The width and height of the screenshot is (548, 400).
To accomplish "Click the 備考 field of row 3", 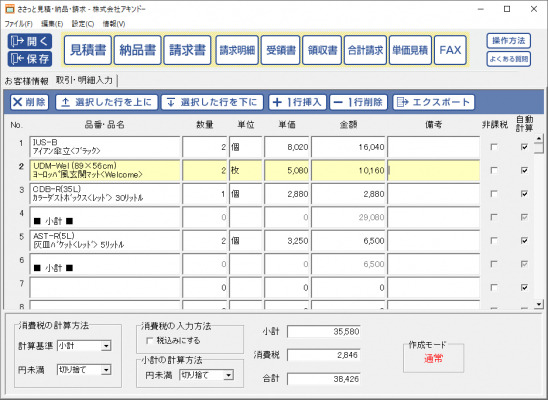I will 433,194.
